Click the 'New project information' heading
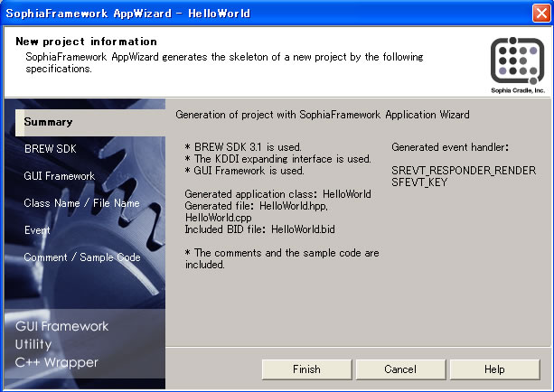The width and height of the screenshot is (554, 392). 86,42
